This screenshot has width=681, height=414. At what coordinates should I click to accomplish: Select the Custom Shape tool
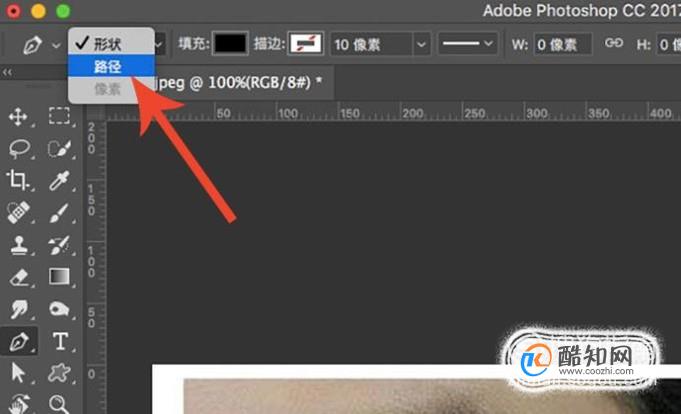pos(60,373)
